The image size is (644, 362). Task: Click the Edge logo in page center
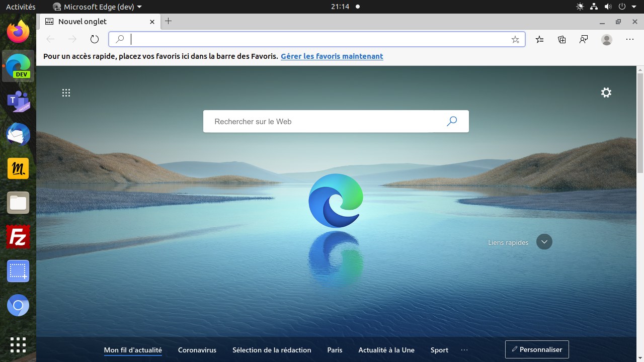click(336, 201)
